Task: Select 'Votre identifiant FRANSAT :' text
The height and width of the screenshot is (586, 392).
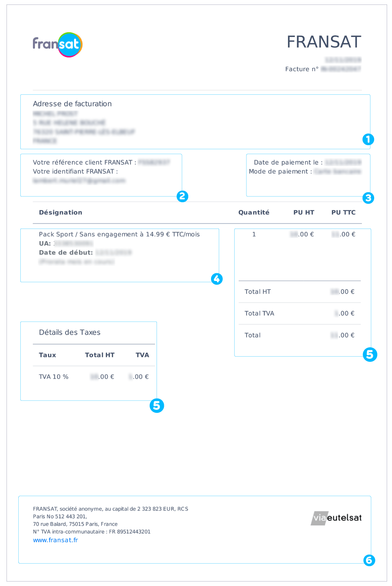Action: tap(75, 172)
